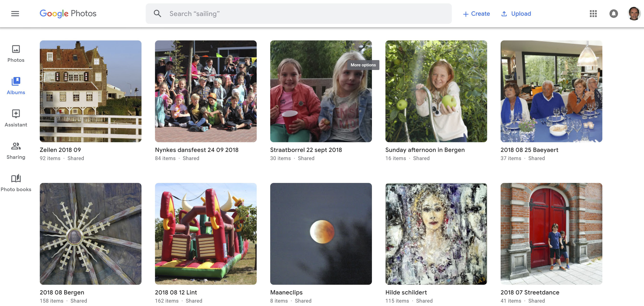Click the Google Photos logo
This screenshot has width=644, height=306.
coord(68,14)
